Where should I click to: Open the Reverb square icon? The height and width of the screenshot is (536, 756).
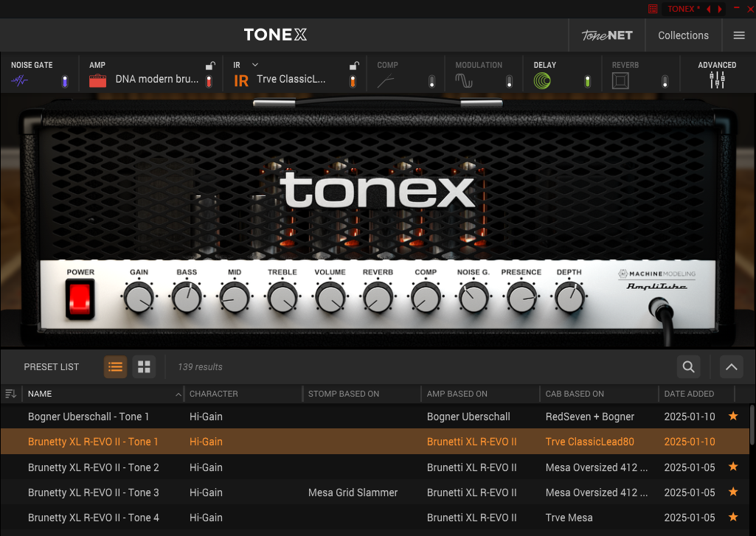620,80
